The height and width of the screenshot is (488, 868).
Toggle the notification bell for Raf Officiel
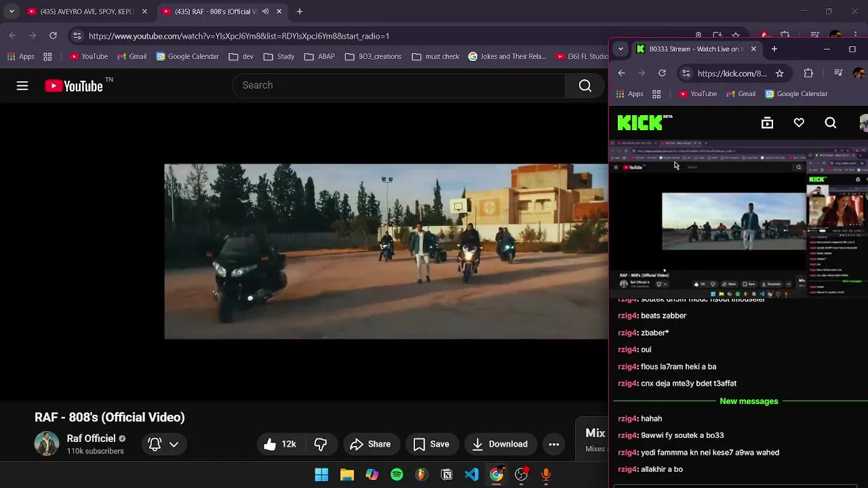155,444
